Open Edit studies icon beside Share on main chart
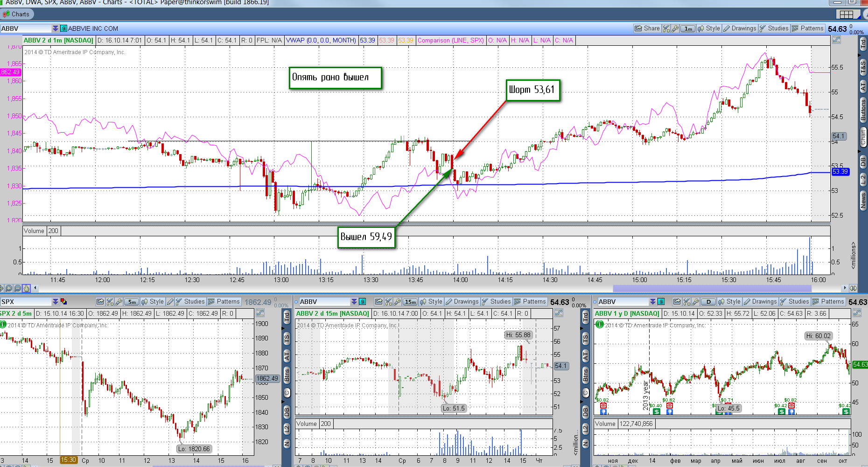The width and height of the screenshot is (868, 467). tap(666, 28)
